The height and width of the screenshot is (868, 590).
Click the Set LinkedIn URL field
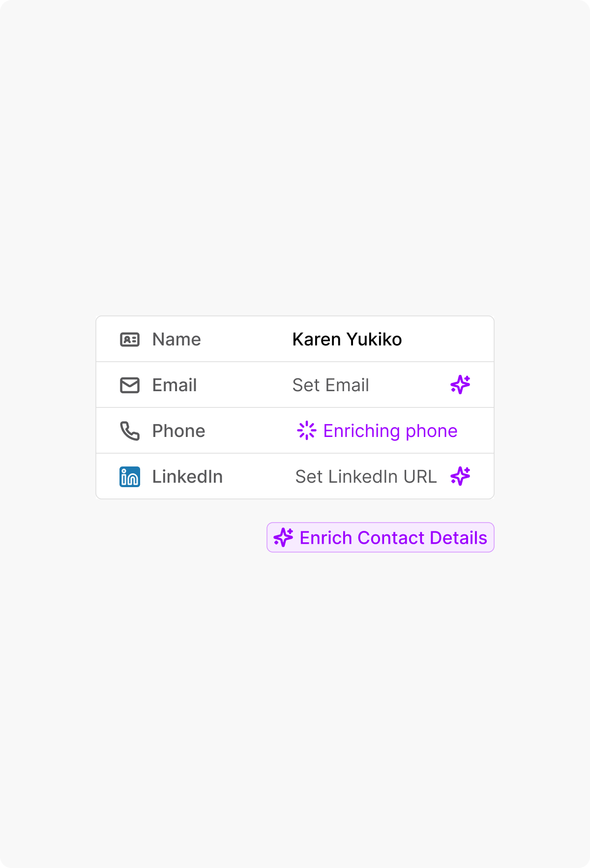pos(365,476)
